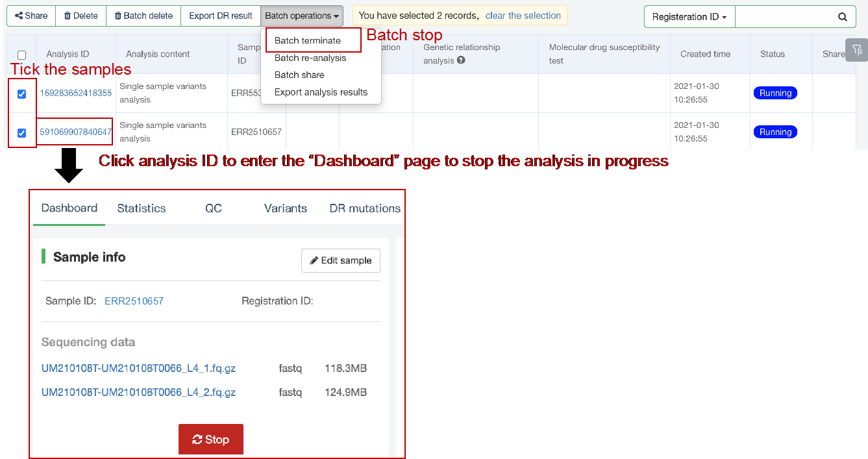Viewport: 868px width, 459px height.
Task: Select Batch re-analysis menu entry
Action: (x=310, y=58)
